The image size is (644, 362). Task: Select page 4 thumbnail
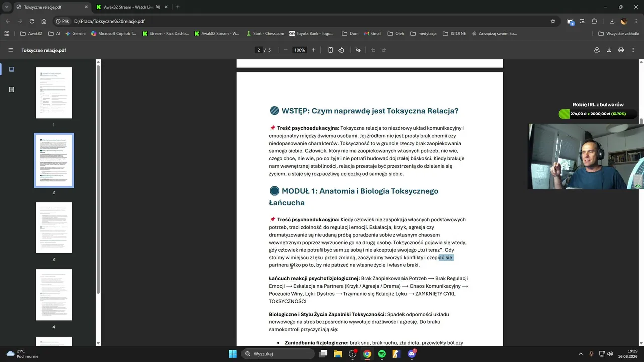(54, 295)
